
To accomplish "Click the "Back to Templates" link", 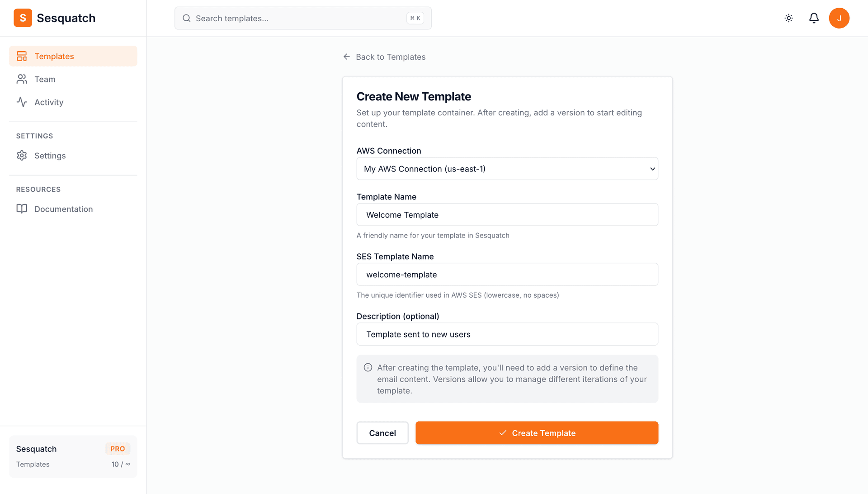I will pos(391,57).
